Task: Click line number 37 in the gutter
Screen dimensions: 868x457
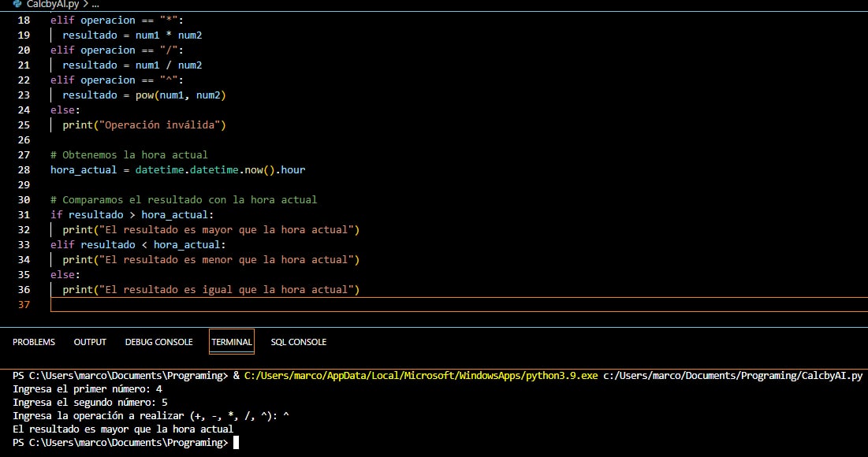Action: 24,304
